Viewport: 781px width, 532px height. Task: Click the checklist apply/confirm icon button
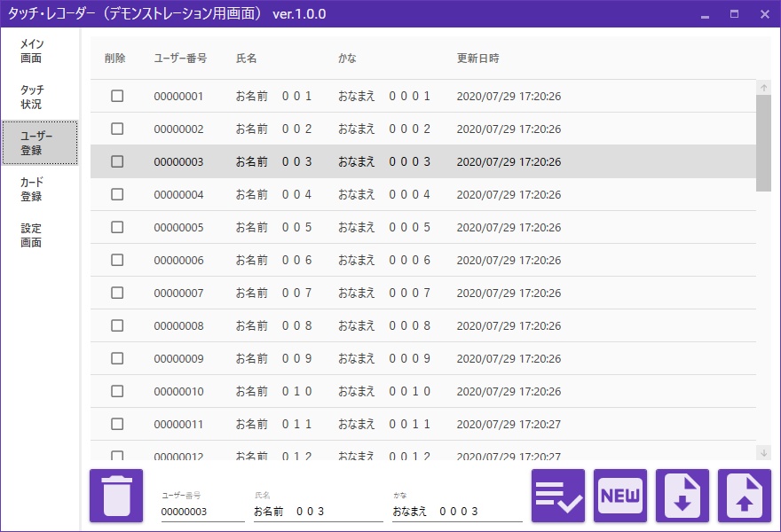[558, 496]
